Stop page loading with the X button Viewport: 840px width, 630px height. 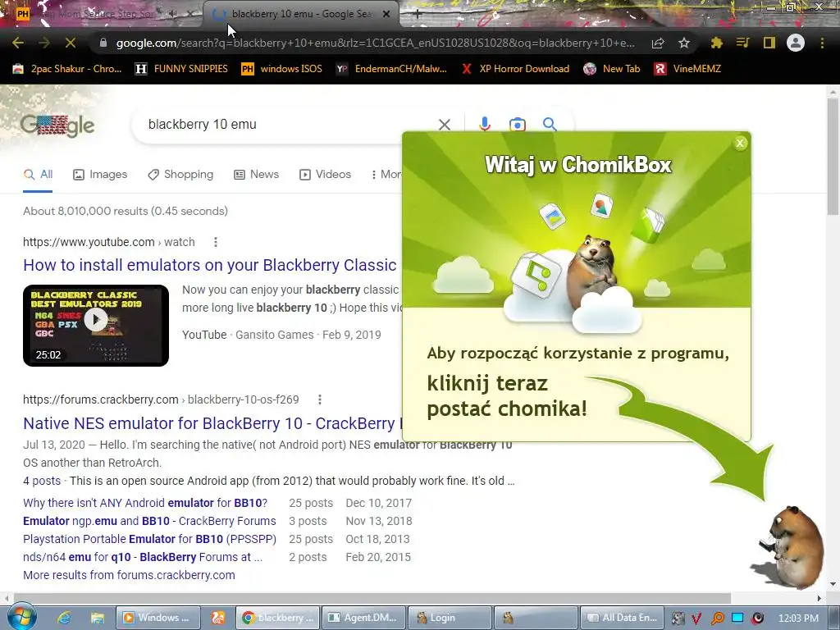click(71, 43)
